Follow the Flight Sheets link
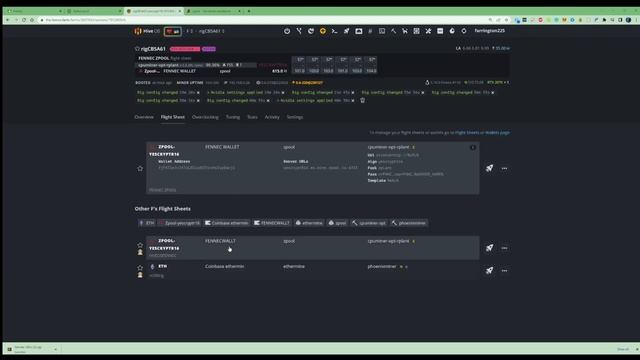Image resolution: width=640 pixels, height=360 pixels. coord(467,133)
